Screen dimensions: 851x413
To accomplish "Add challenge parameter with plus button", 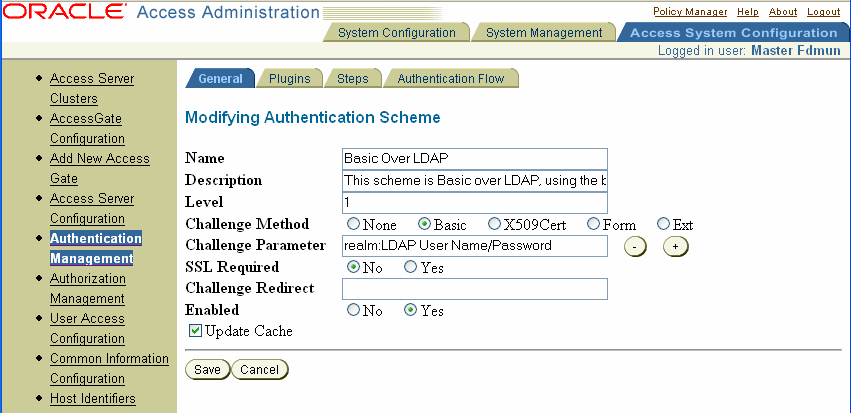I will click(x=675, y=246).
